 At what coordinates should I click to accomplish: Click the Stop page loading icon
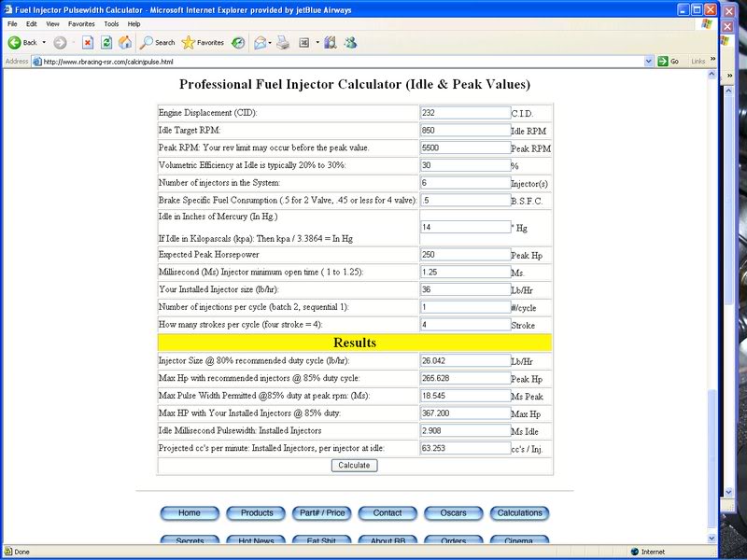(88, 43)
